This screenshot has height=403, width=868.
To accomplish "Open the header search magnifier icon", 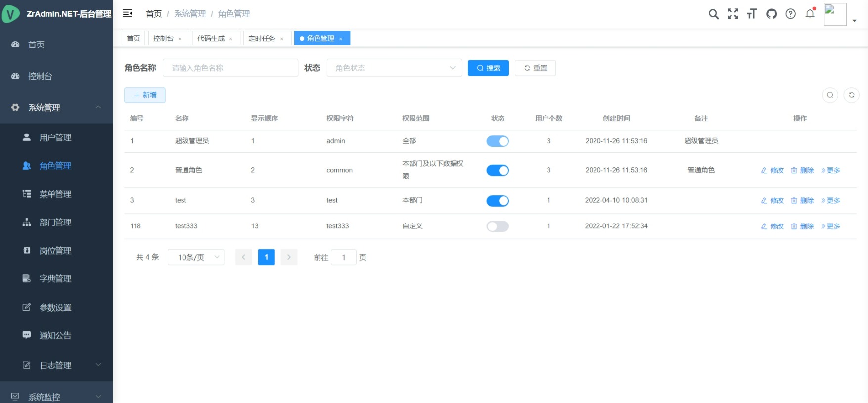I will (713, 14).
